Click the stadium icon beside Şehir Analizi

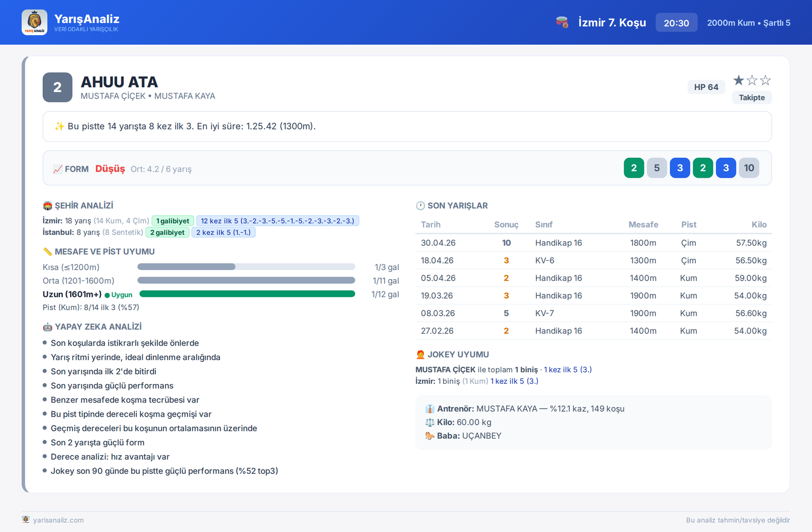[x=48, y=206]
